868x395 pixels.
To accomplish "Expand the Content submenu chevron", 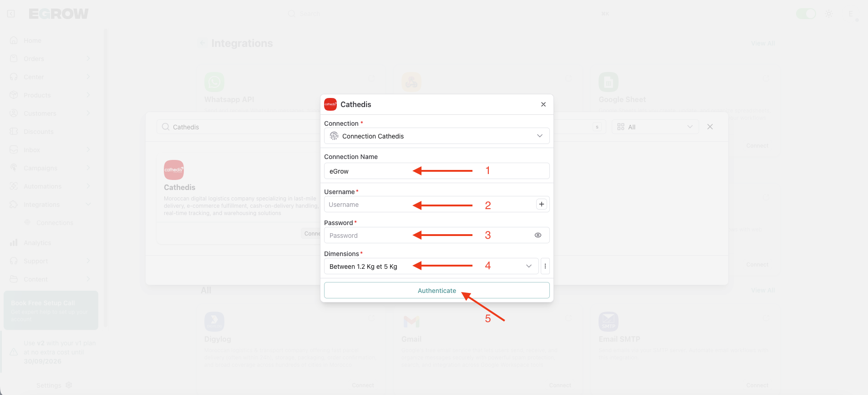I will point(88,279).
